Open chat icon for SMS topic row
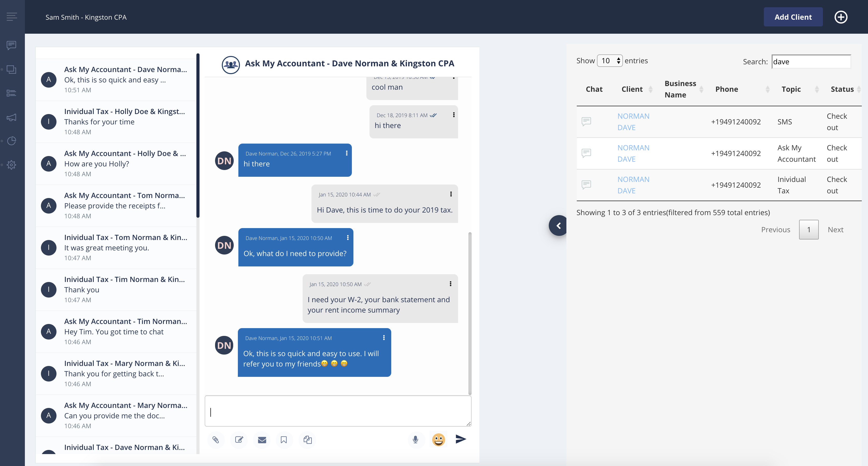This screenshot has height=466, width=868. tap(586, 121)
